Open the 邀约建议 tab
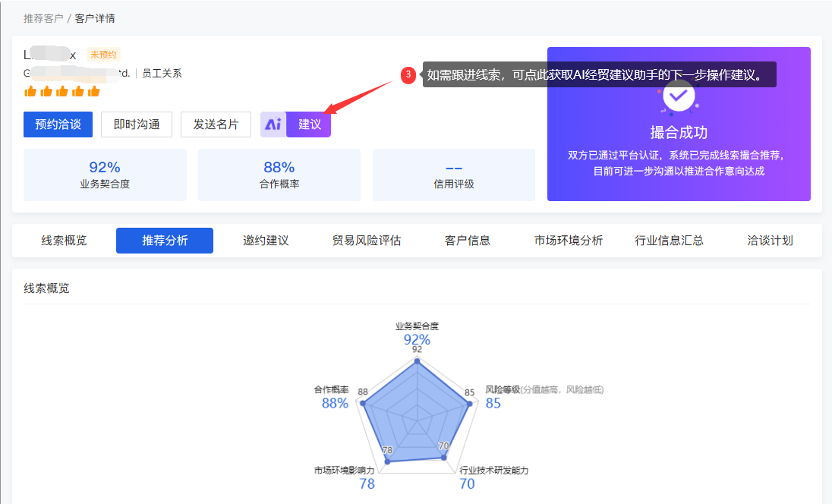The width and height of the screenshot is (832, 504). [266, 241]
